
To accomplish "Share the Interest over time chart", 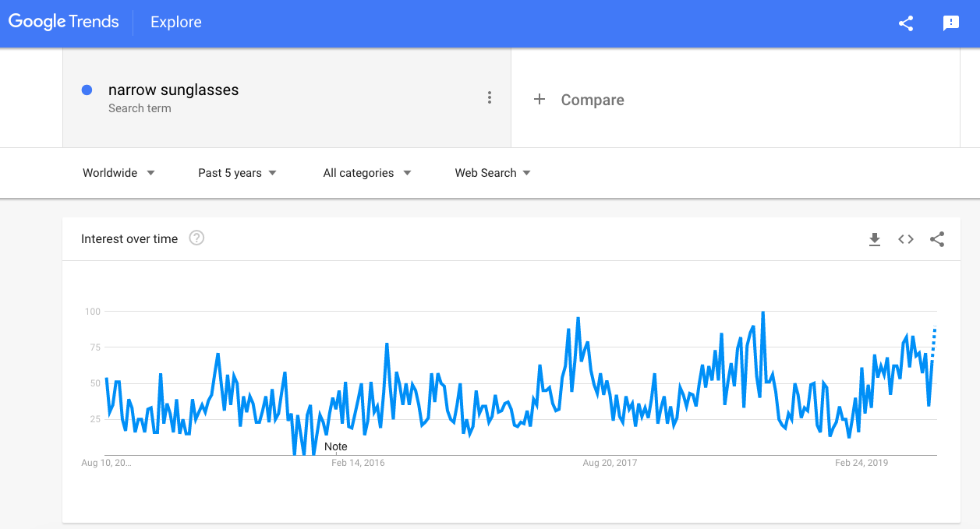I will 937,239.
